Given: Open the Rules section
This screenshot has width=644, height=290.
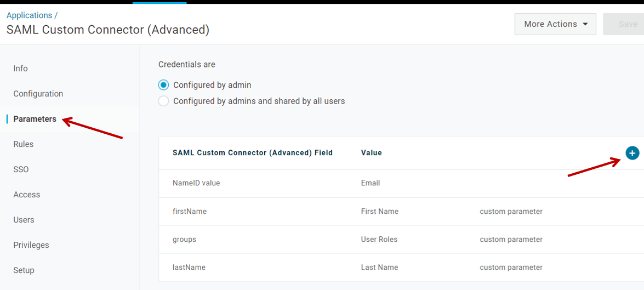Looking at the screenshot, I should coord(24,144).
